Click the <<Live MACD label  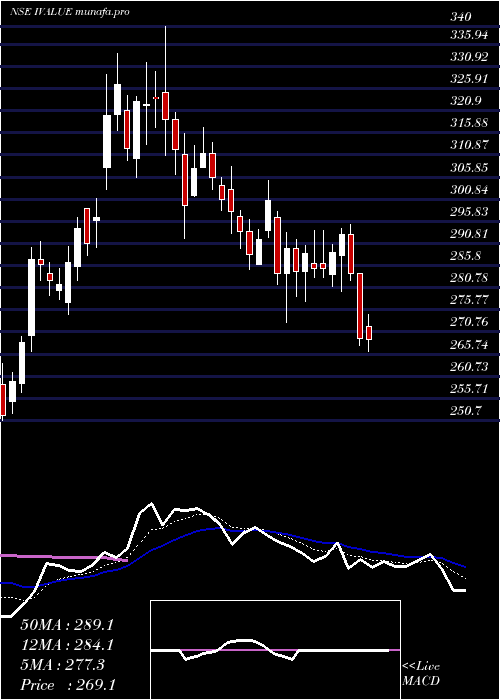pos(421,674)
